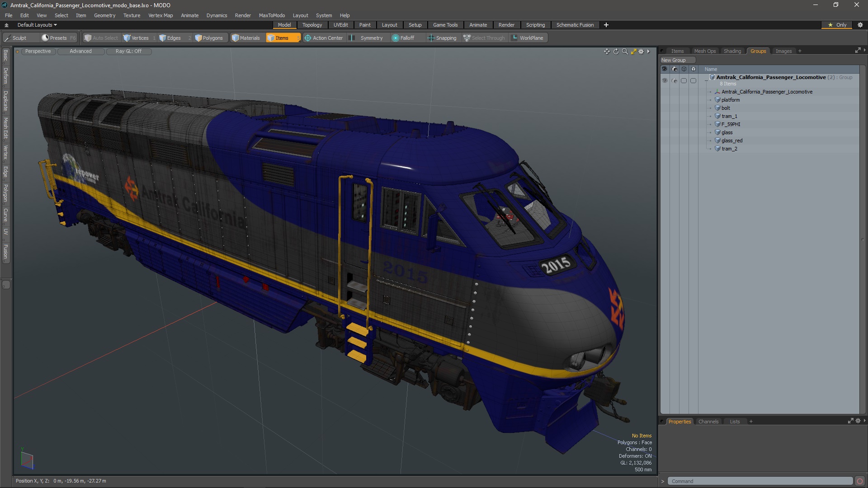
Task: Click the viewport move/pan control icon
Action: coord(607,52)
